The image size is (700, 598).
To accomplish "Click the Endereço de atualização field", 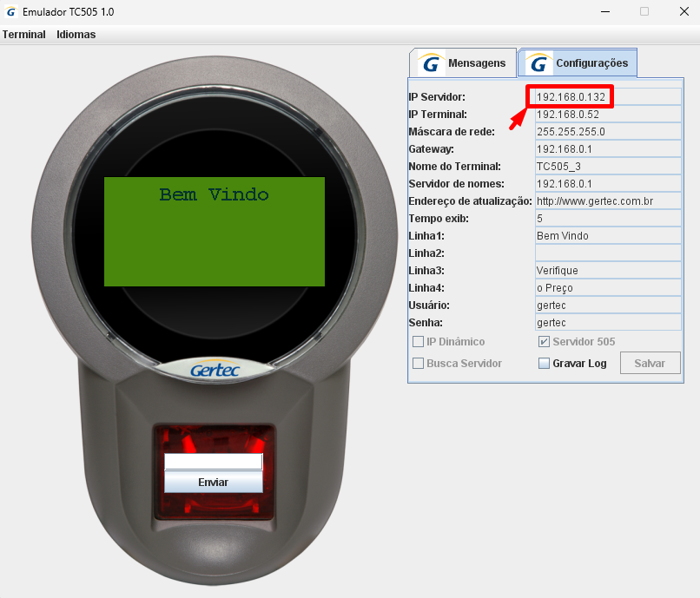I will [608, 201].
